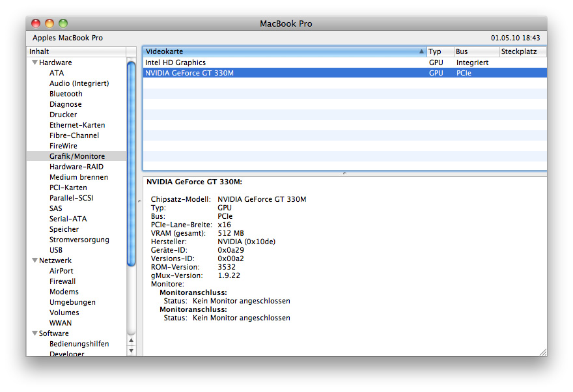Click the Inhalt sidebar header
Viewport: 573px width, 392px height.
(76, 51)
